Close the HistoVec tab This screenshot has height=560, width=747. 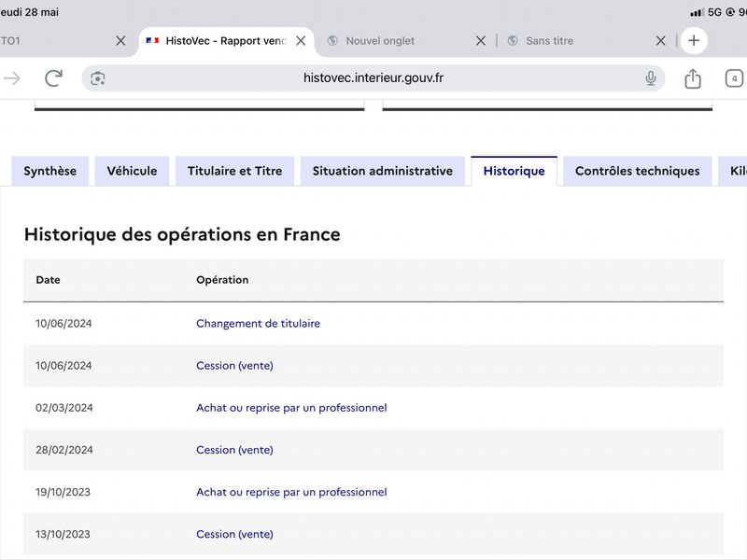[x=301, y=41]
